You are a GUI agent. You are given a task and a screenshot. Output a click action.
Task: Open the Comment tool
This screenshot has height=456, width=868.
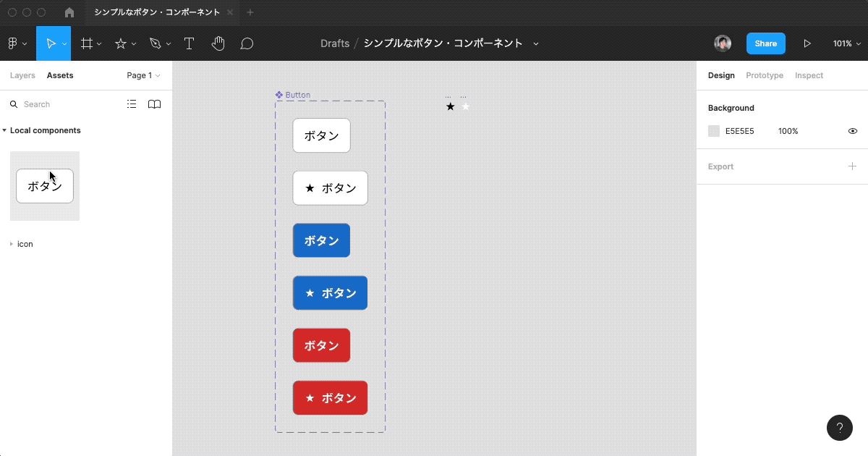247,43
